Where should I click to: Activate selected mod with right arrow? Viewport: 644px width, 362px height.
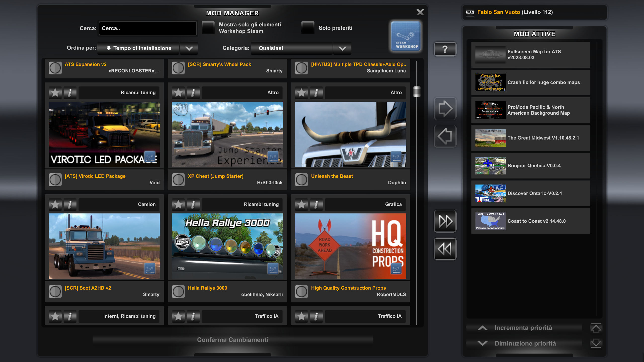[445, 109]
